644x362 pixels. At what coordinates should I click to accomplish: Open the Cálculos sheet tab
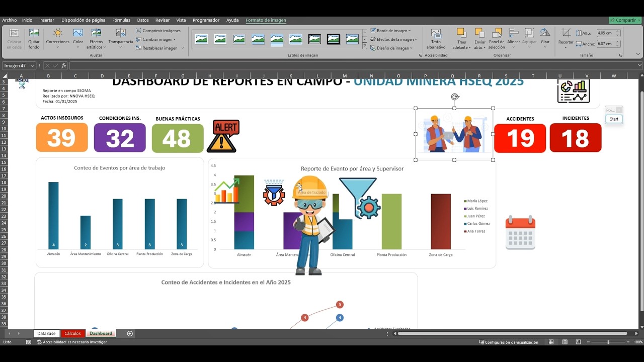tap(72, 333)
